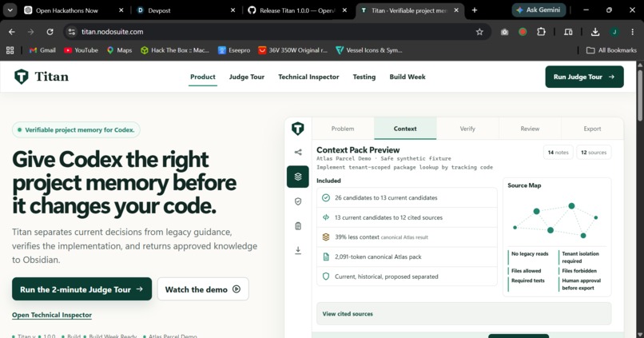Open the clipboard sidebar icon
The image size is (644, 338).
298,226
